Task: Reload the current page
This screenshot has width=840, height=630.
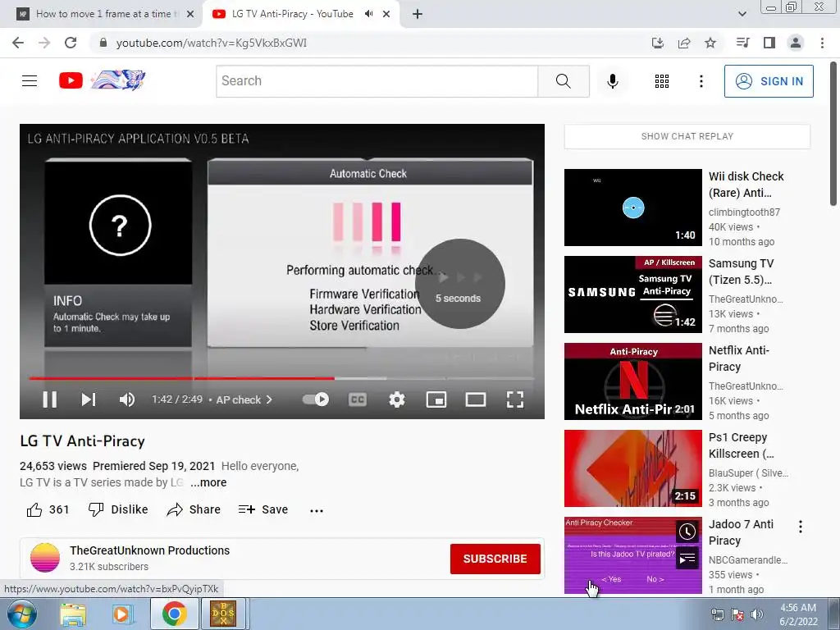Action: pyautogui.click(x=71, y=43)
